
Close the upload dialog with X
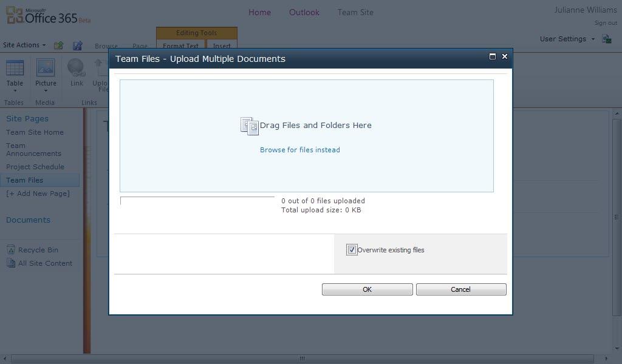505,56
